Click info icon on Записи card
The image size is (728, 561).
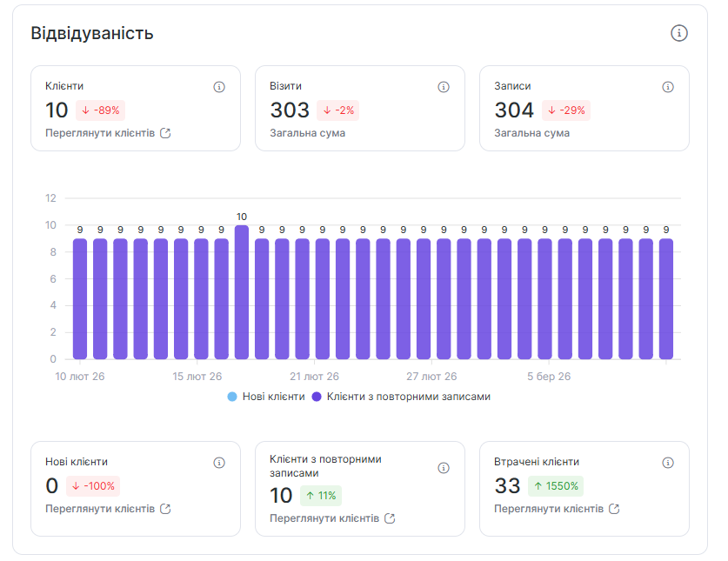click(x=668, y=87)
